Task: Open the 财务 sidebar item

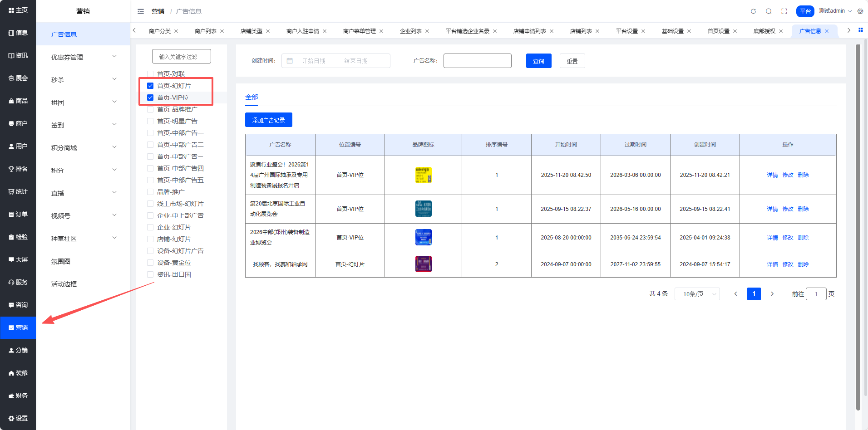Action: pos(18,396)
